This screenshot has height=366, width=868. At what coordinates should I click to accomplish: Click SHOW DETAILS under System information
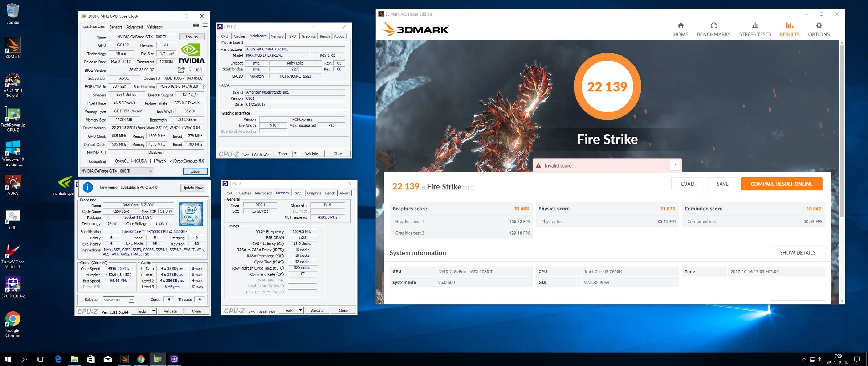(x=798, y=252)
